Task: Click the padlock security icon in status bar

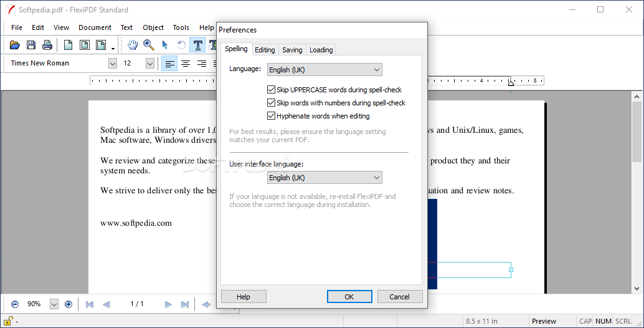Action: 8,321
